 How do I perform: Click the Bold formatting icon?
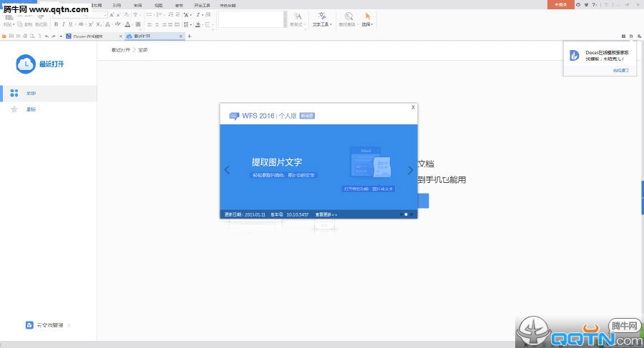tap(56, 24)
